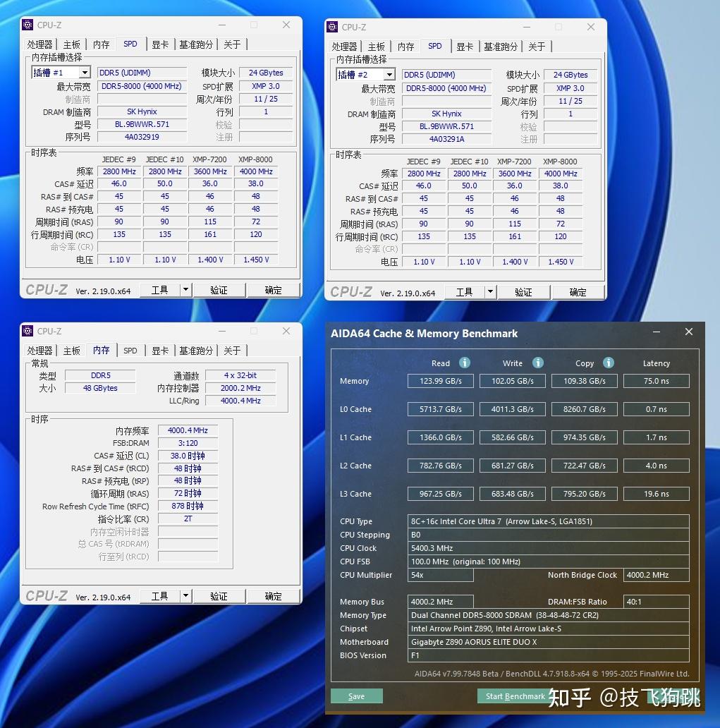Expand Tools arrow in slot #1 CPU-Z window
The height and width of the screenshot is (728, 720).
185,290
